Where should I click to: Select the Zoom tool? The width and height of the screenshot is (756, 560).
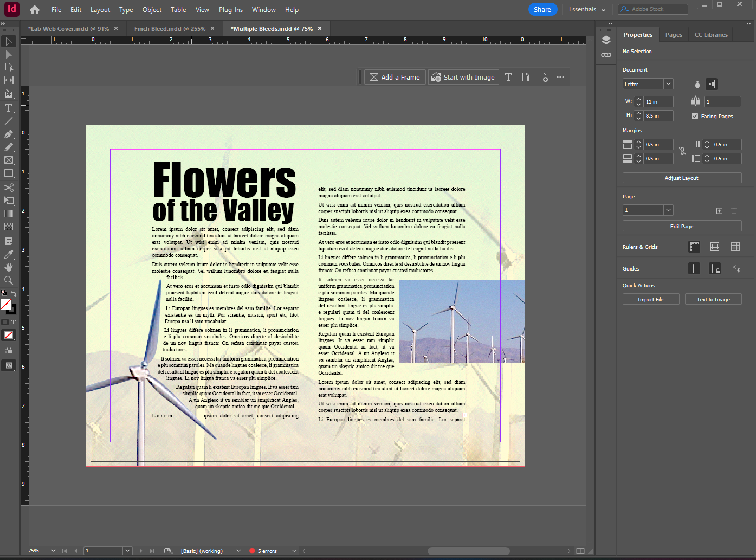coord(9,280)
